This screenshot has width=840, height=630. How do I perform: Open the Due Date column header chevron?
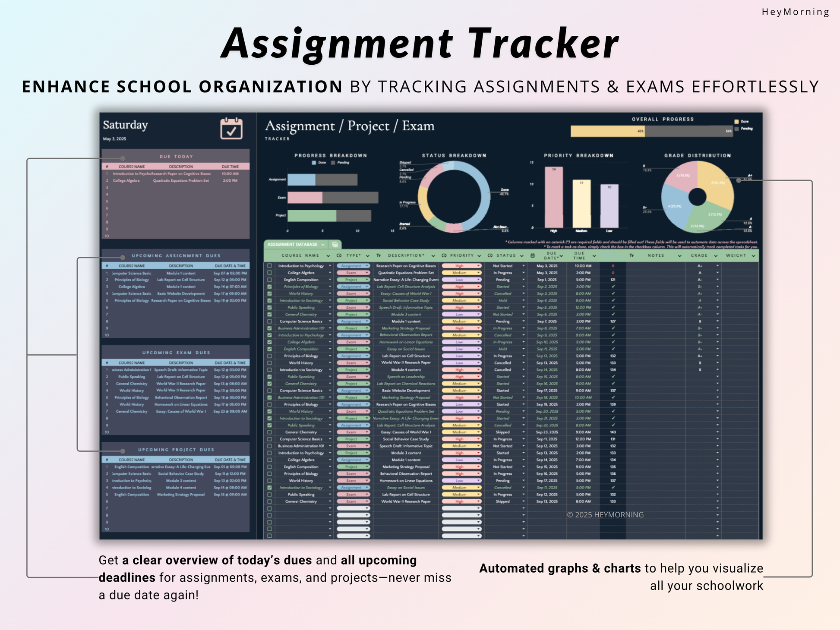tap(561, 256)
